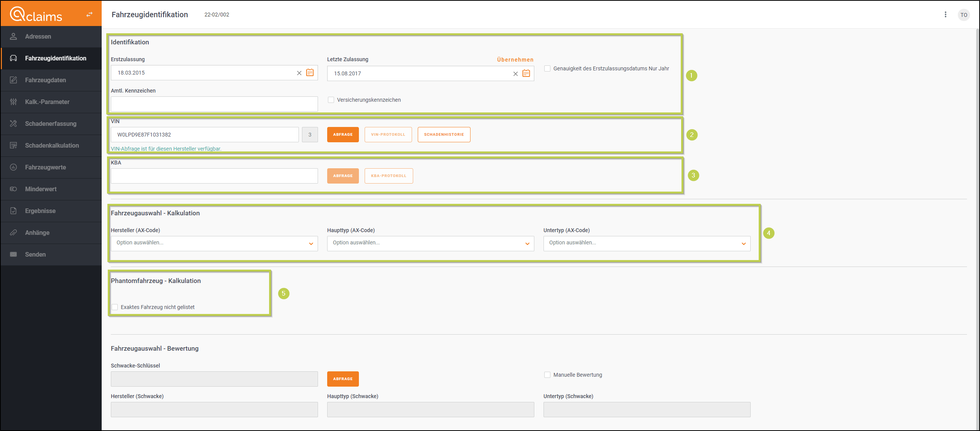
Task: Open Haupttyp (AX-Code) dropdown
Action: (x=430, y=243)
